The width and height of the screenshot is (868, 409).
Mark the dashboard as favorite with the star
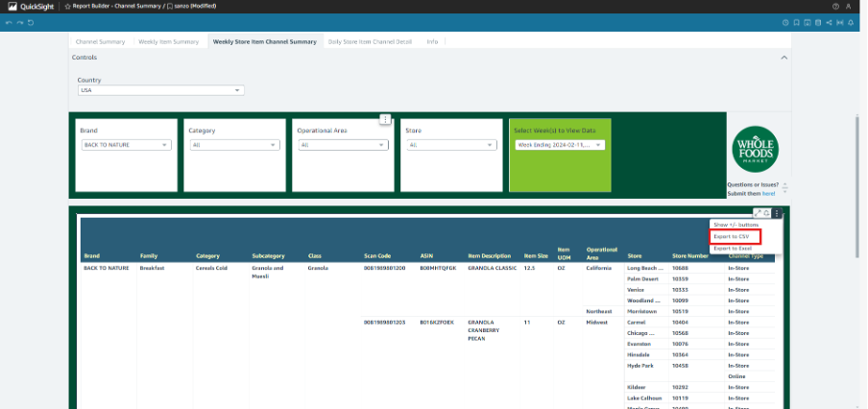coord(67,7)
